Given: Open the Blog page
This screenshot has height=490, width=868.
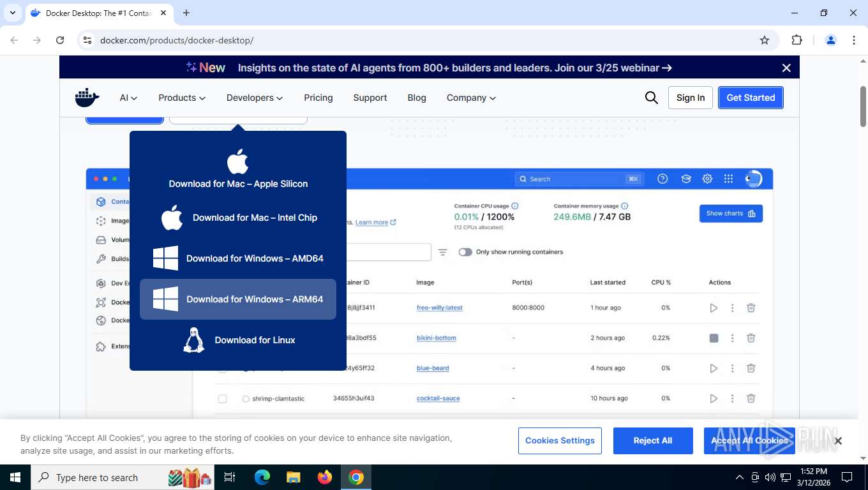Looking at the screenshot, I should pyautogui.click(x=417, y=98).
